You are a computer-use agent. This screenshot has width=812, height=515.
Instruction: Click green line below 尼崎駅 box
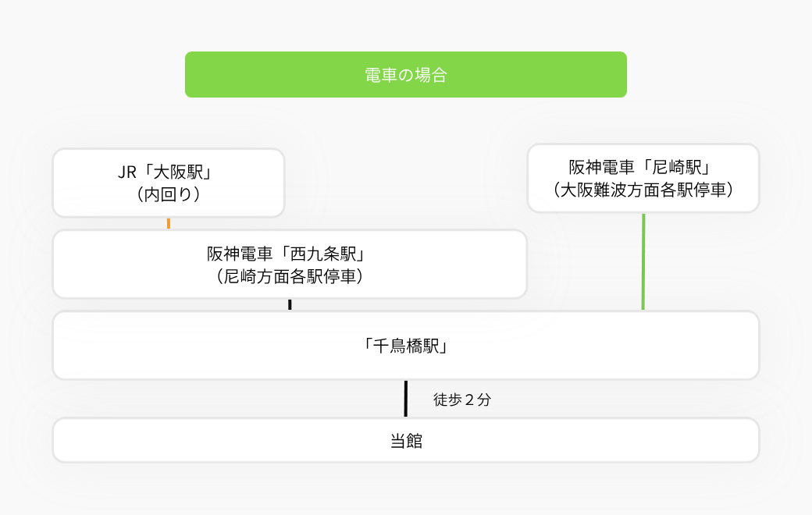643,261
